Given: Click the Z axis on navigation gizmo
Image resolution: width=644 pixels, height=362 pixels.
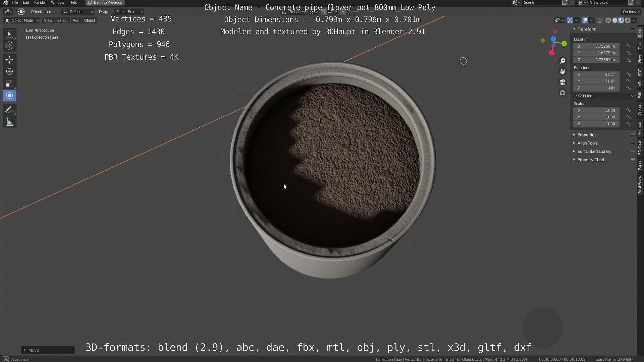Looking at the screenshot, I should [553, 39].
